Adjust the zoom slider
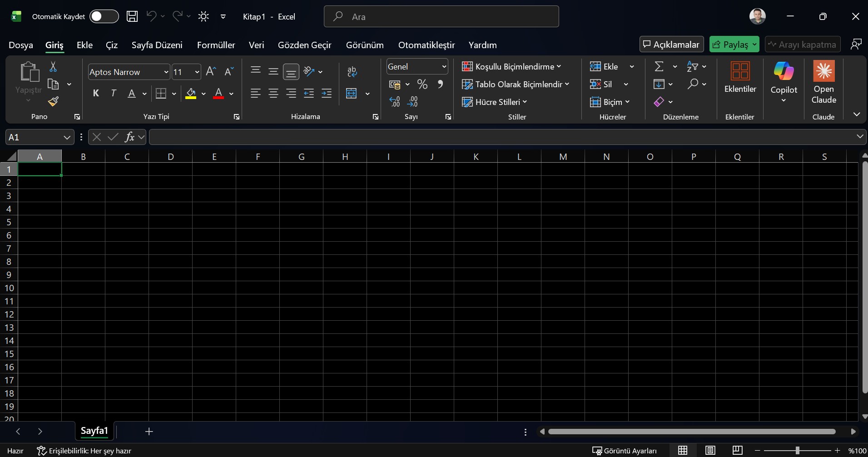This screenshot has height=457, width=868. click(798, 450)
